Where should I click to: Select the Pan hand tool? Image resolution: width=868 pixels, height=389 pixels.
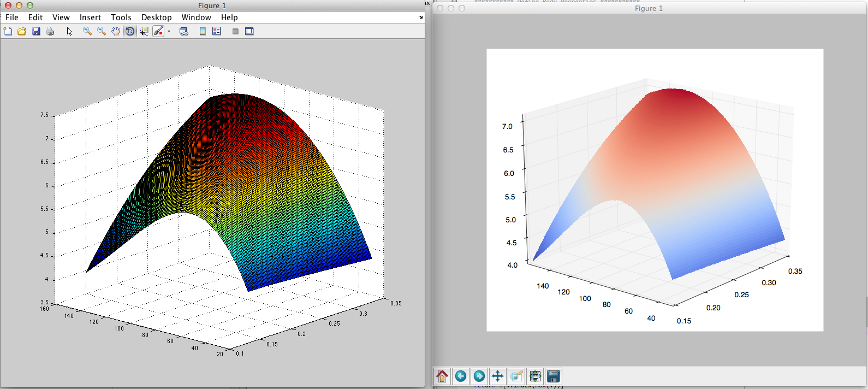(116, 32)
